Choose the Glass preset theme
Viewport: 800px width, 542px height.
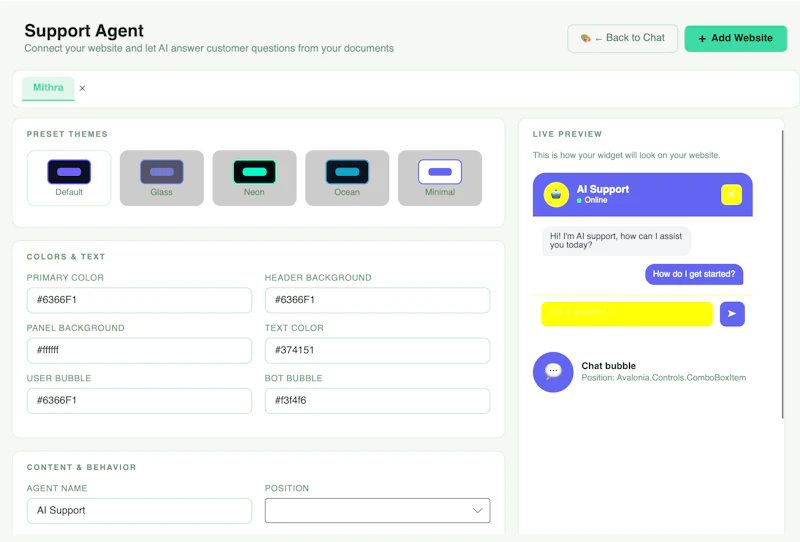click(x=162, y=178)
